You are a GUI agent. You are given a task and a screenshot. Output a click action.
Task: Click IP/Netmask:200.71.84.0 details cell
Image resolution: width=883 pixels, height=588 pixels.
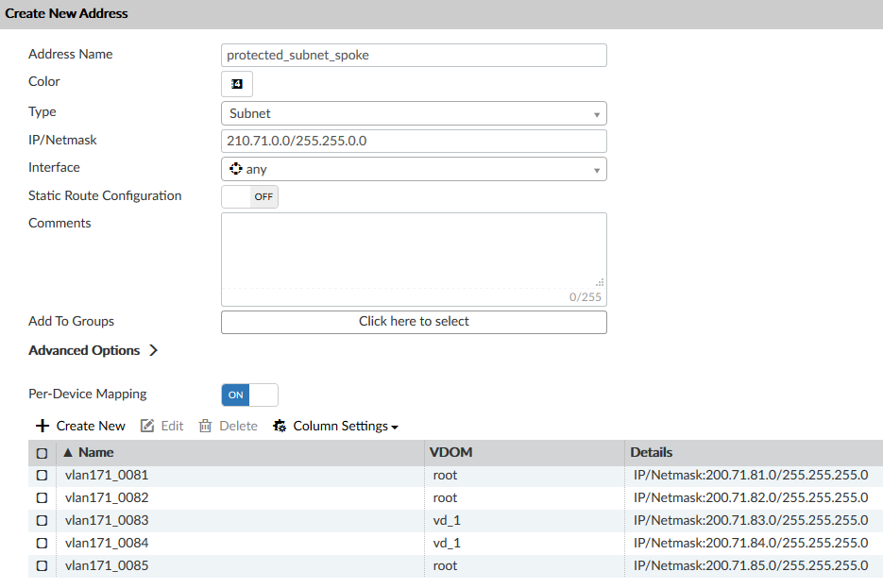coord(751,543)
